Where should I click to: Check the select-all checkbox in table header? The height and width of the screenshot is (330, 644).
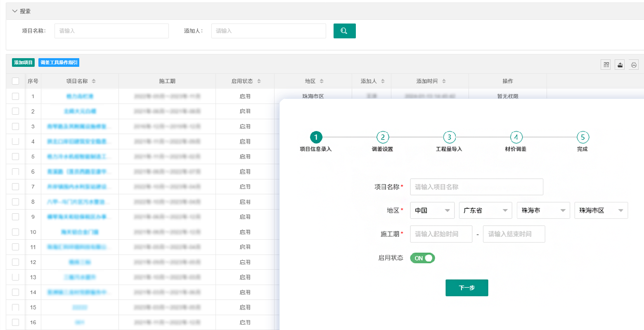tap(15, 81)
